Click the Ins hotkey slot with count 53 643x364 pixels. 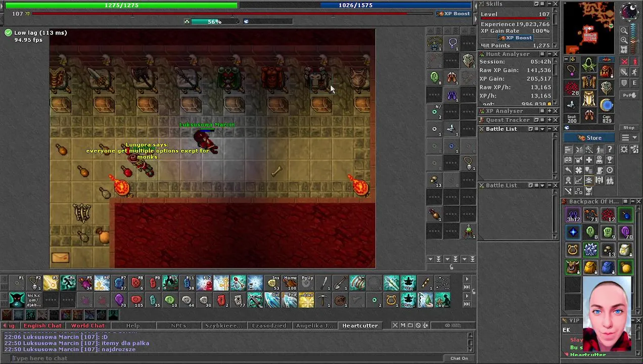273,283
